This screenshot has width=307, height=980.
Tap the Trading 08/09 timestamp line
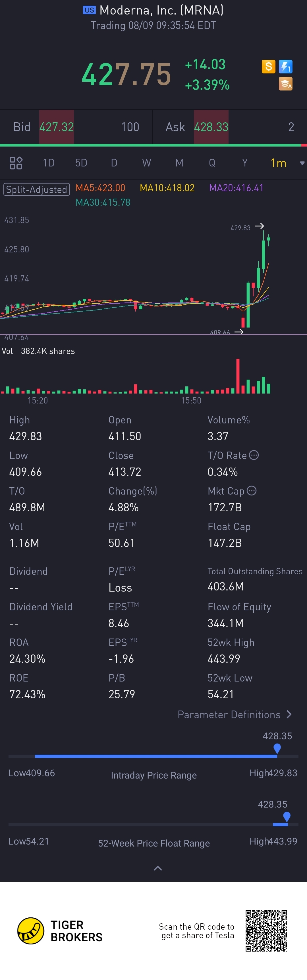pyautogui.click(x=153, y=26)
